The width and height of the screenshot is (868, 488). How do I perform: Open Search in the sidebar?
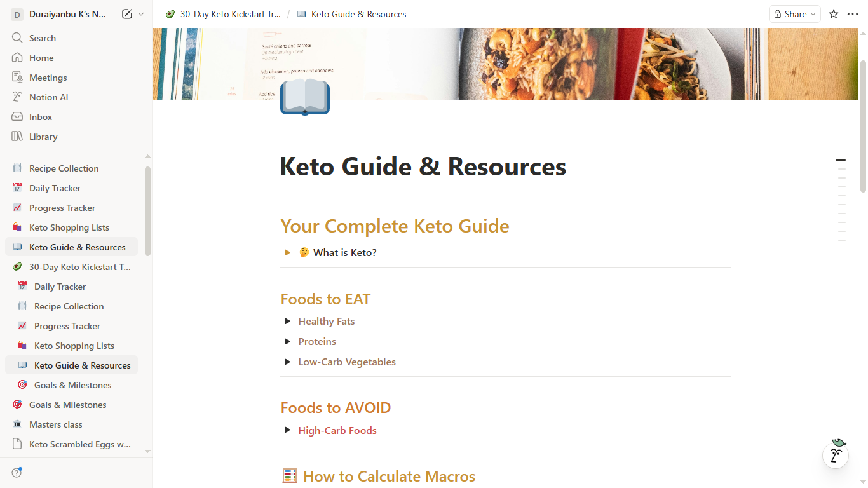(x=42, y=38)
